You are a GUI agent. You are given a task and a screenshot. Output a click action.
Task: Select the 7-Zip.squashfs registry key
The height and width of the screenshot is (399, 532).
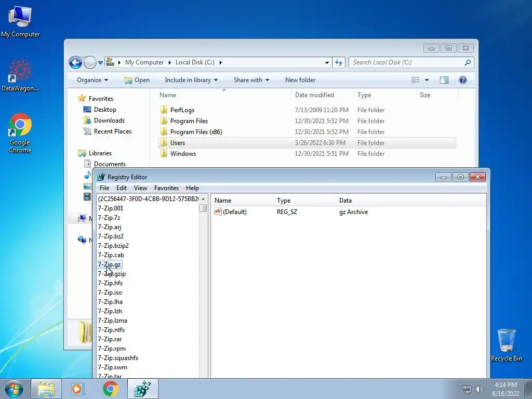point(118,358)
